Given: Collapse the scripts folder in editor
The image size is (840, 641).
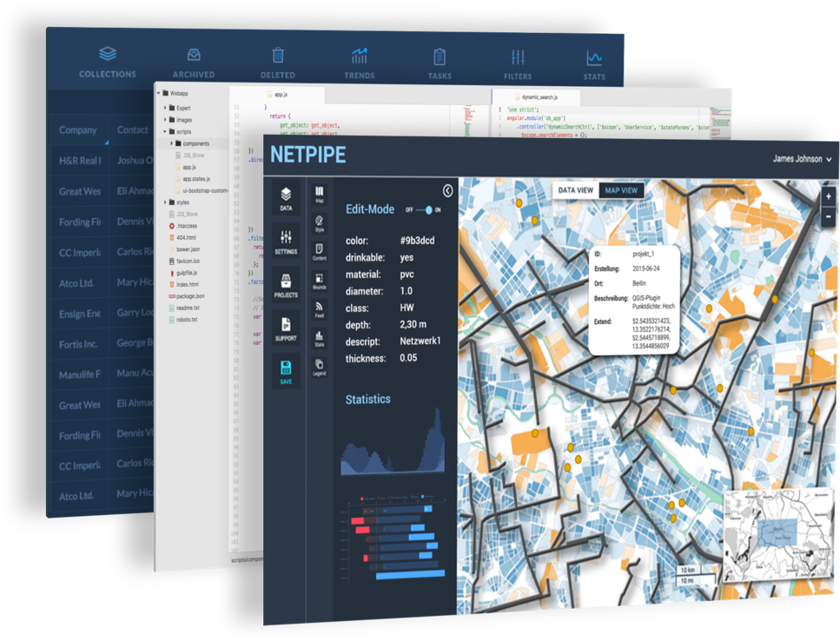Looking at the screenshot, I should pyautogui.click(x=165, y=131).
